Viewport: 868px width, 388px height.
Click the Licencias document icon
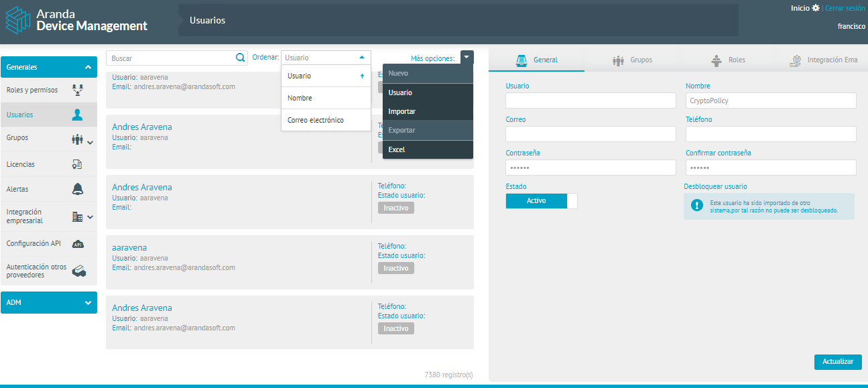77,164
